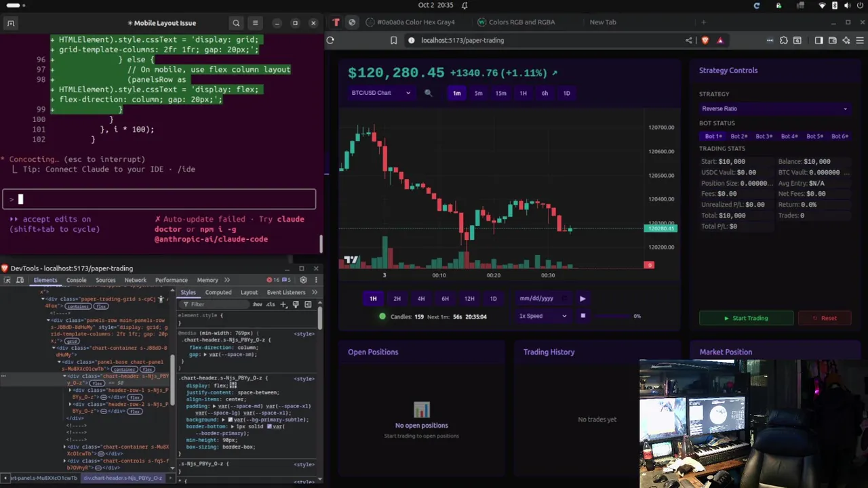Toggle the flex badge on chart-header element
This screenshot has width=868, height=488.
98,384
